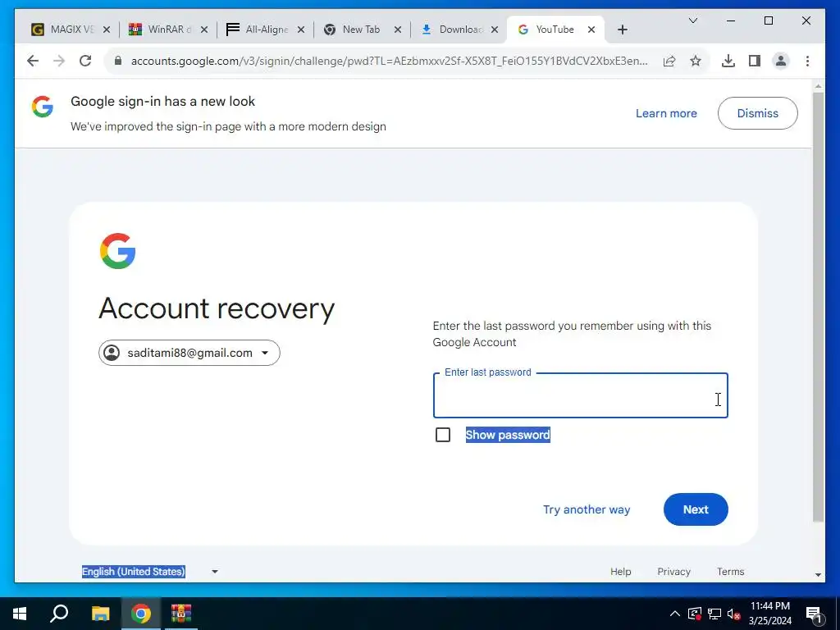Open the saditami88@gmail.com account dropdown
The image size is (840, 630).
[189, 353]
